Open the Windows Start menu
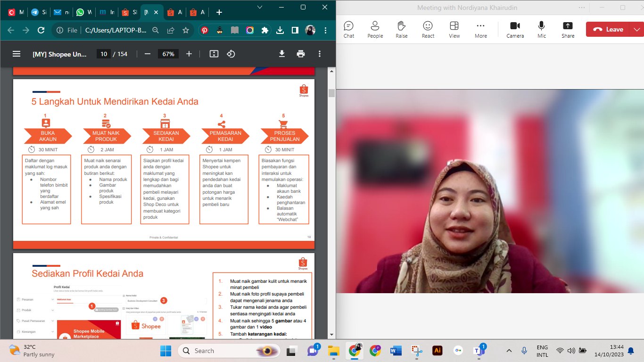 166,351
